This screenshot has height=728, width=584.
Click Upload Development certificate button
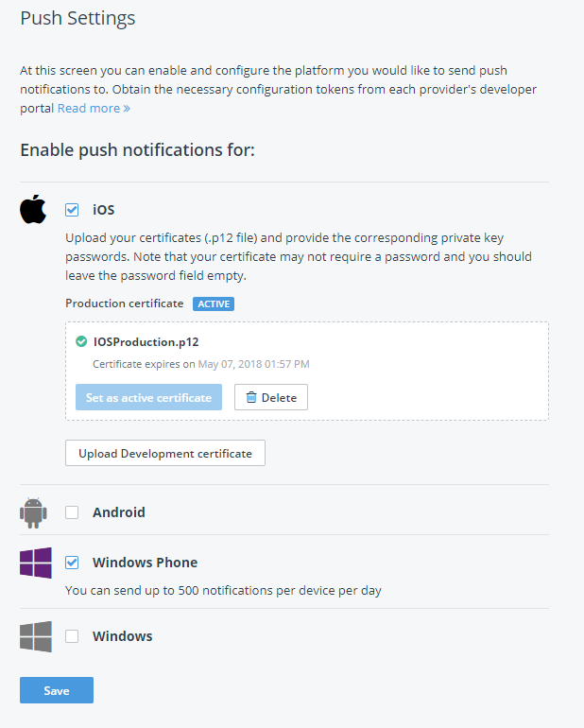(165, 453)
